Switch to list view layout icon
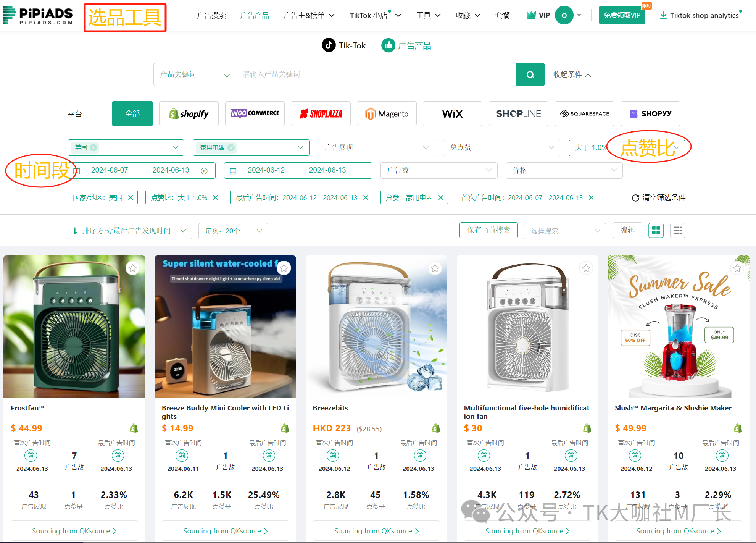Image resolution: width=756 pixels, height=543 pixels. click(677, 230)
